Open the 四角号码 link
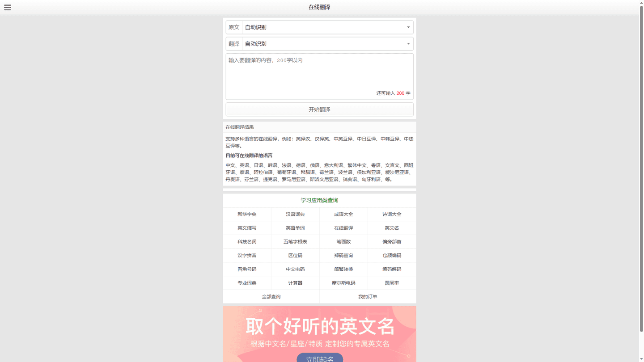The height and width of the screenshot is (362, 644). (247, 269)
